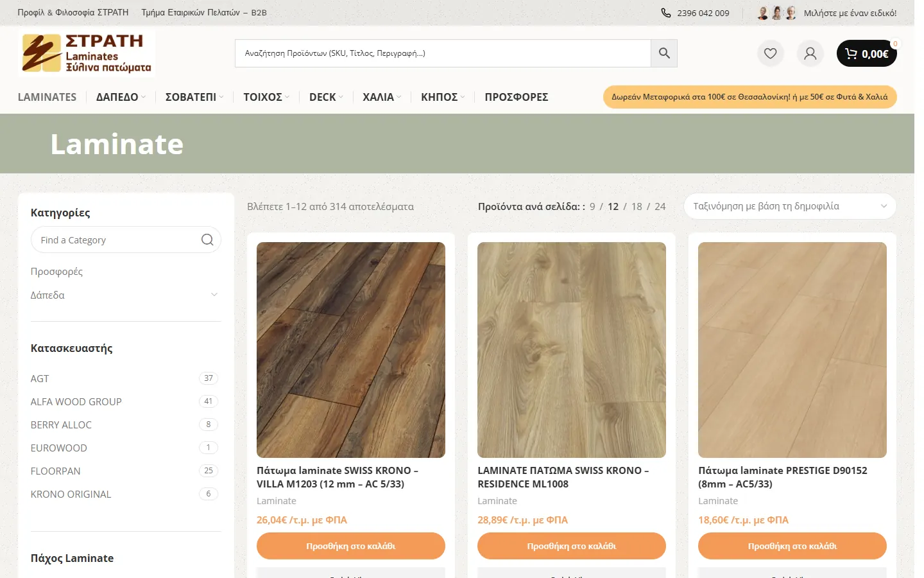Click the category search magnifier icon

207,240
